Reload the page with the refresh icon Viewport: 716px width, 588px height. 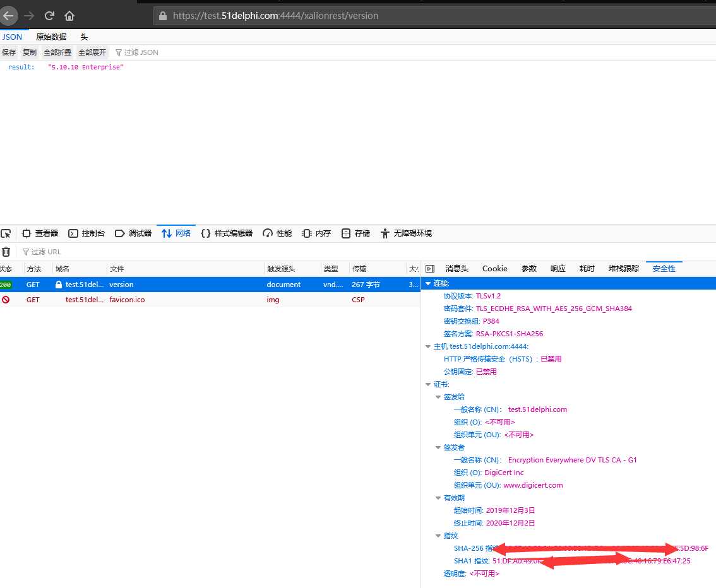tap(49, 16)
